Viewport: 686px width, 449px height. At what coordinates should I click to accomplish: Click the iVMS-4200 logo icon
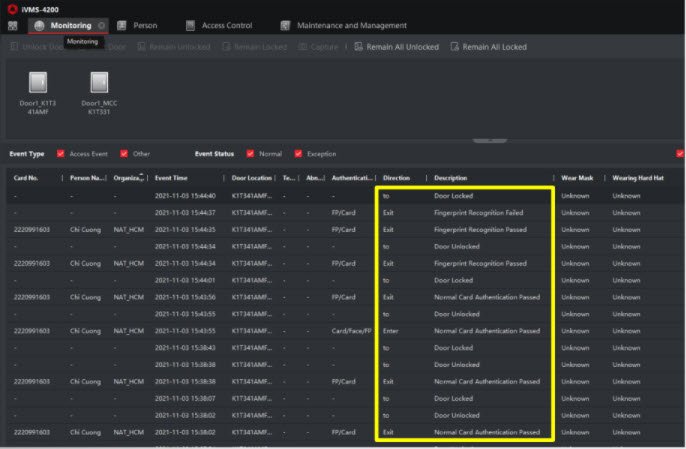[x=11, y=8]
